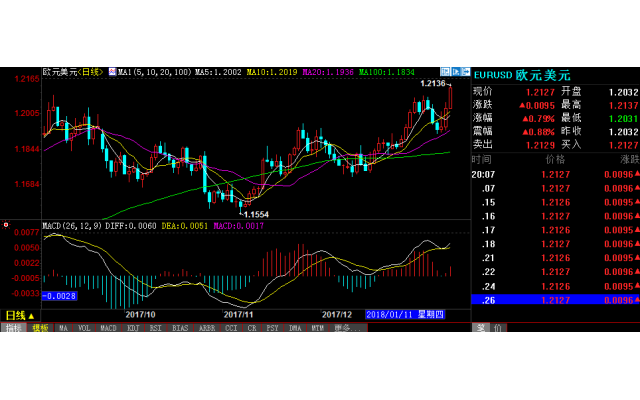Screen dimensions: 640x400
Task: Switch to the 指标 tab
Action: 14,328
